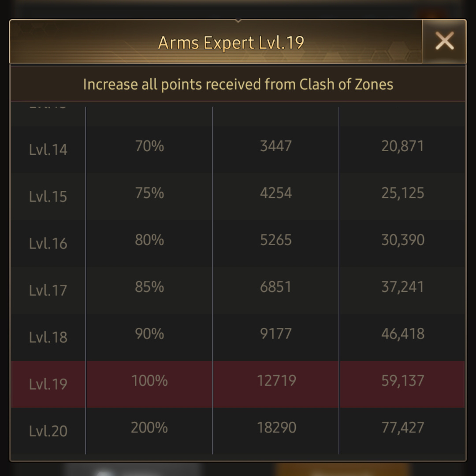Click the 20,871 total value

click(402, 146)
